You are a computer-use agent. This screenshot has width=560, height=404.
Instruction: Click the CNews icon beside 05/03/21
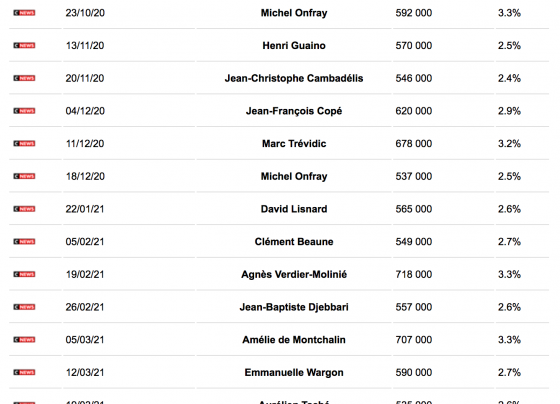click(x=24, y=340)
